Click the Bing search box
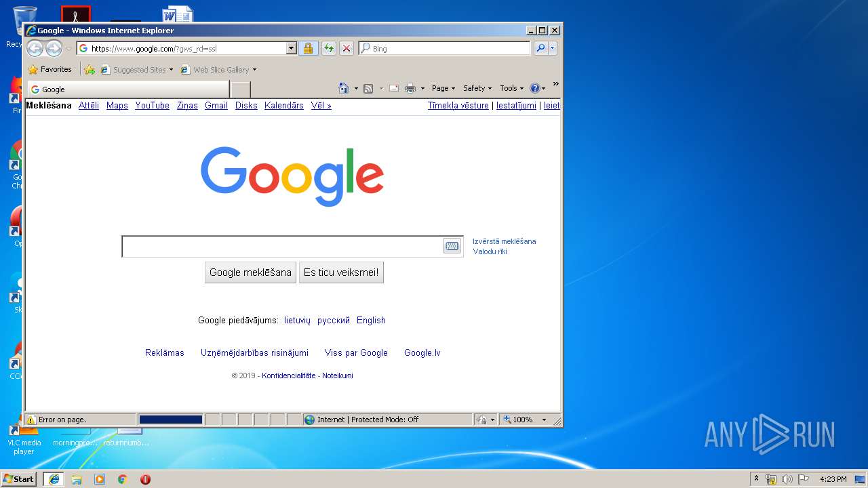The width and height of the screenshot is (868, 488). click(x=445, y=48)
